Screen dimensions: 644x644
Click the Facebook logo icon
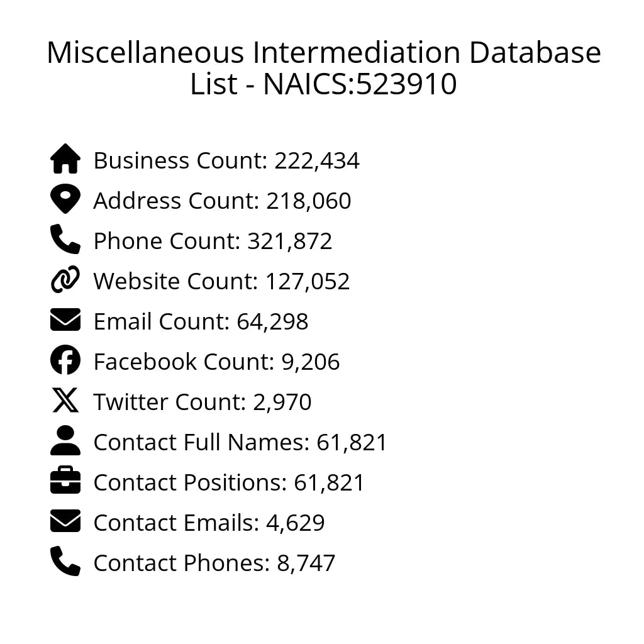pos(65,361)
